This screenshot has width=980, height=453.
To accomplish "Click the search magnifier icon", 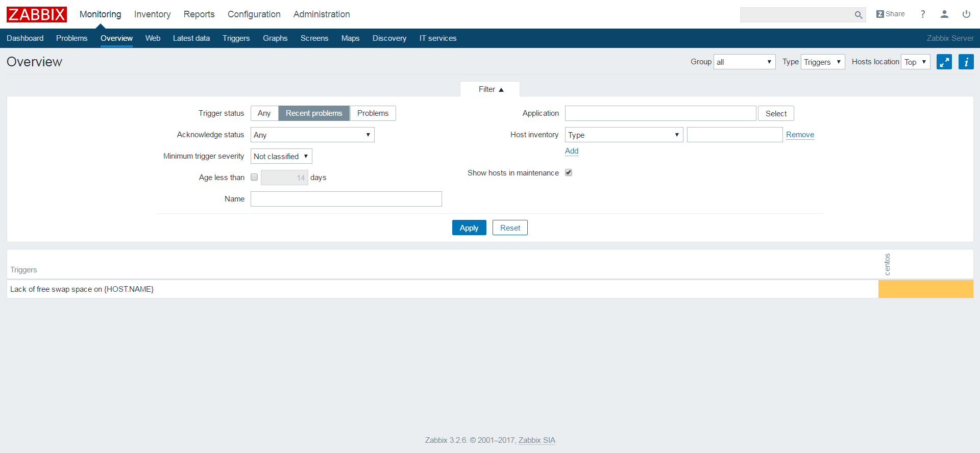I will 859,15.
